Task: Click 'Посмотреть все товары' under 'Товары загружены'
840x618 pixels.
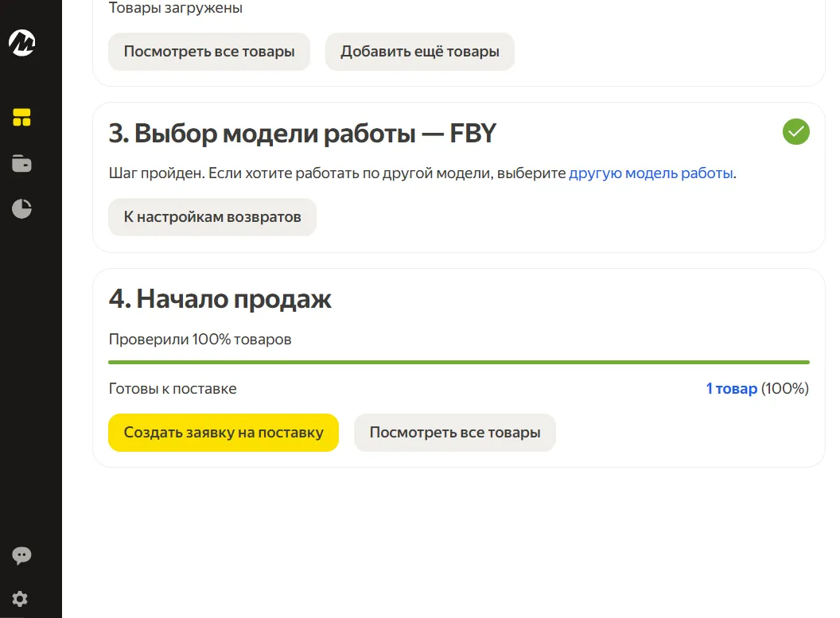Action: [x=209, y=52]
